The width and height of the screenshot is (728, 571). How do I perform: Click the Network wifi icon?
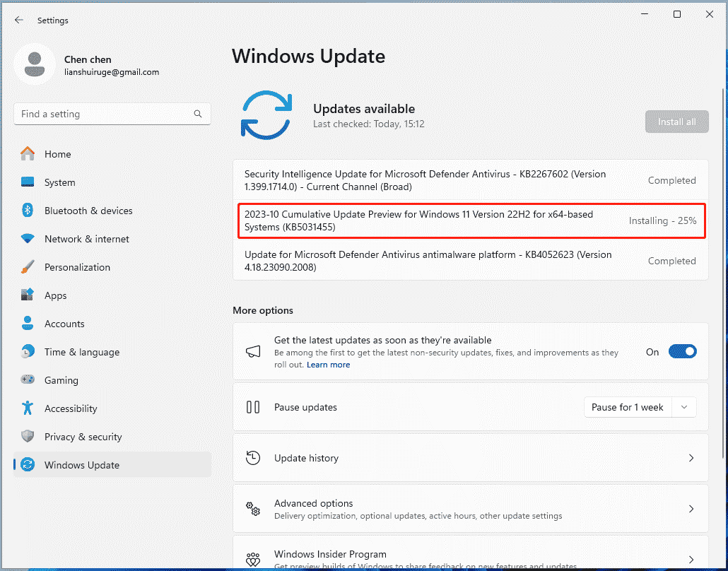(28, 239)
